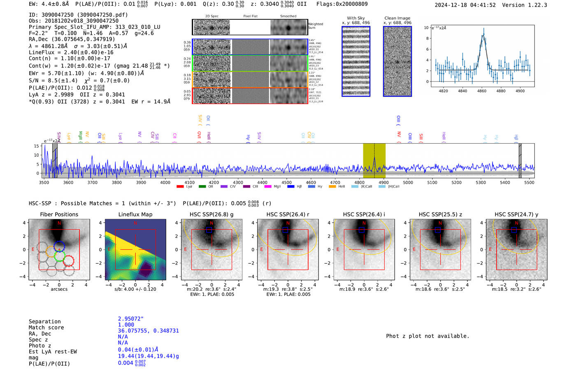Click the ID: 3090047250 line
Viewport: 576px width, 392px height.
pos(78,15)
